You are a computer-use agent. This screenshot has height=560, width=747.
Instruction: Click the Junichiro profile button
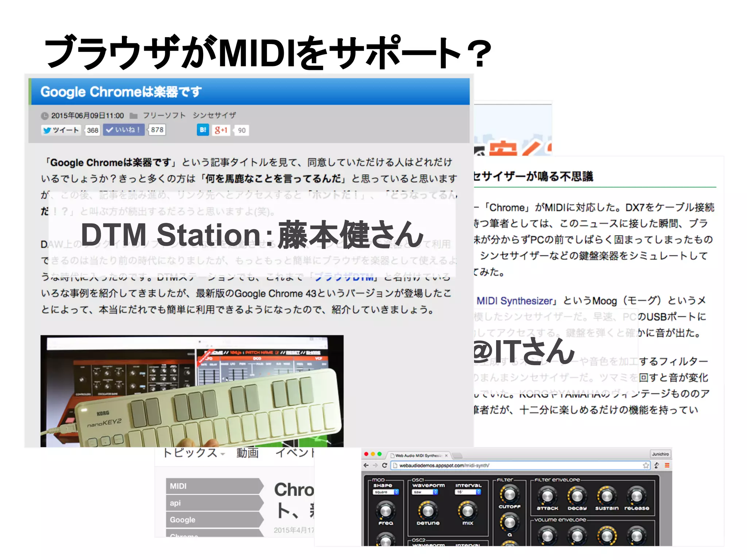point(661,454)
